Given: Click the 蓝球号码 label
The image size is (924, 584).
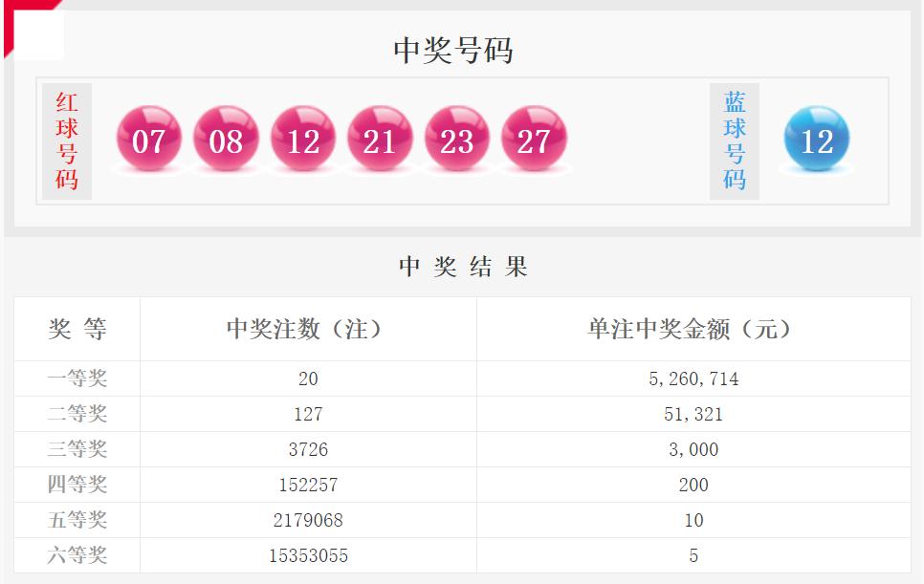Looking at the screenshot, I should [x=735, y=141].
